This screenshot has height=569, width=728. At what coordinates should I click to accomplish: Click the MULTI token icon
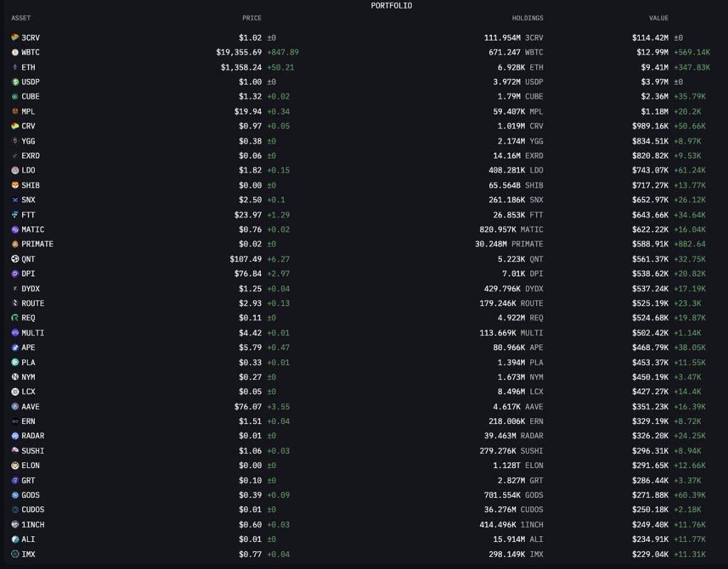tap(15, 332)
